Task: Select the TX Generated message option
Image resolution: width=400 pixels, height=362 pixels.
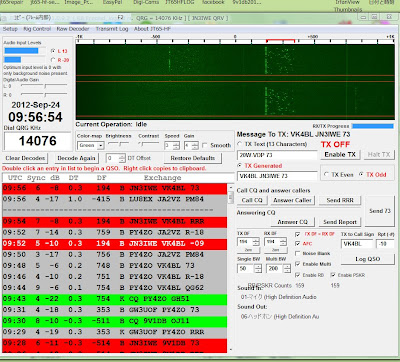Action: coord(240,166)
